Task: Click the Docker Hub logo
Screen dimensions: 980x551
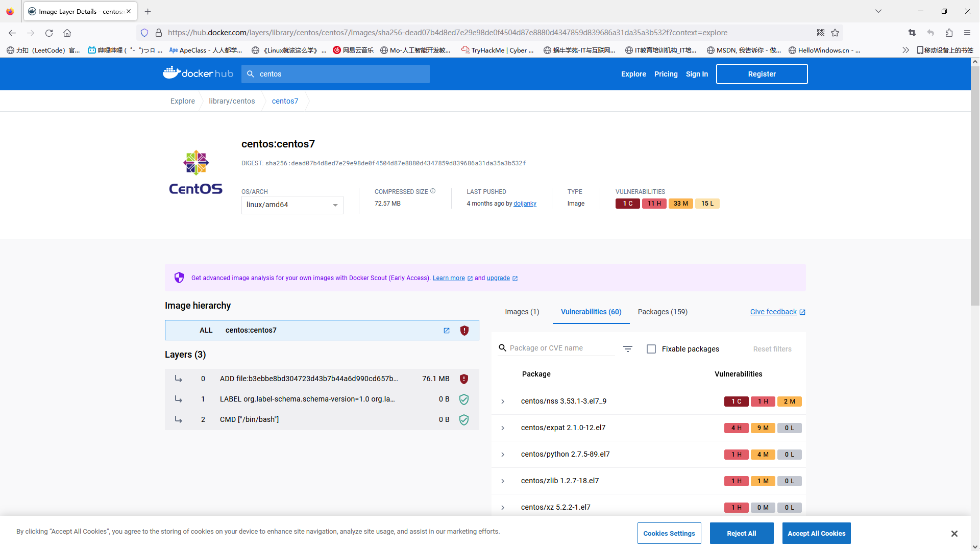Action: [198, 73]
